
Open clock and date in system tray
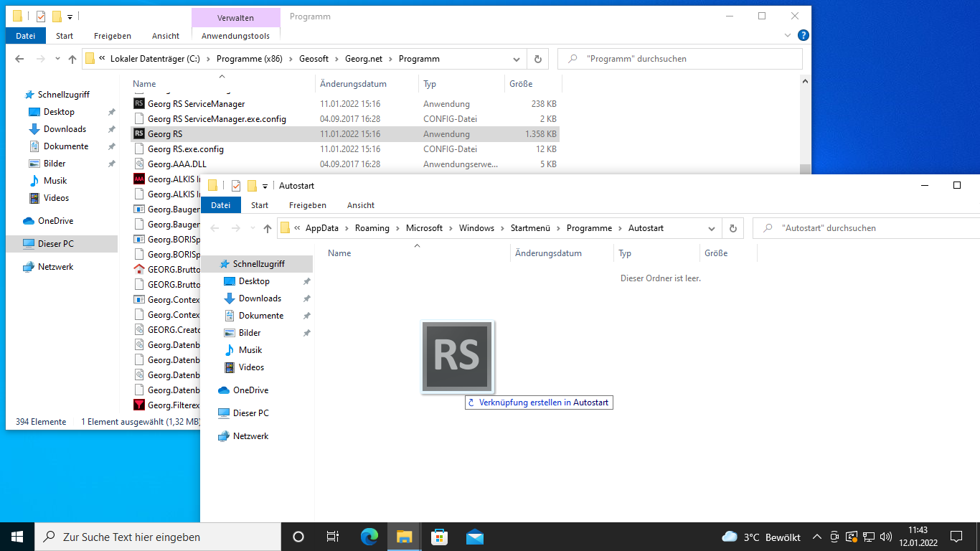(x=918, y=537)
